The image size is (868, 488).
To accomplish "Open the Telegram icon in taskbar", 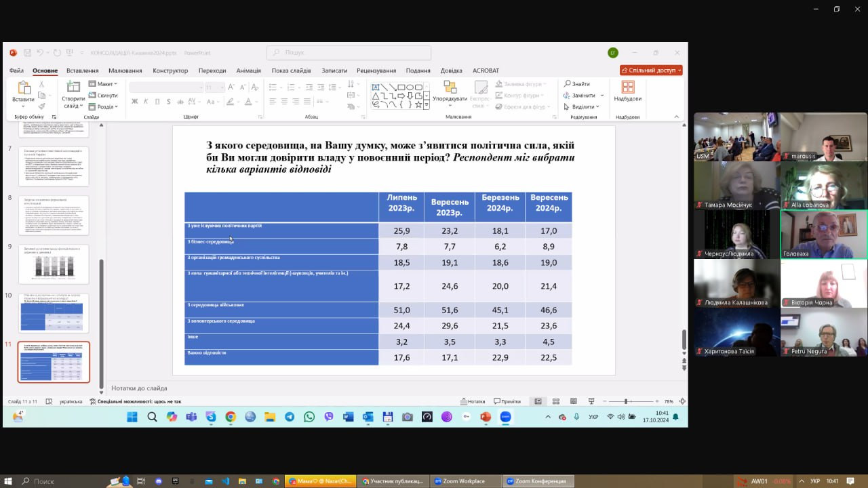I will click(290, 417).
